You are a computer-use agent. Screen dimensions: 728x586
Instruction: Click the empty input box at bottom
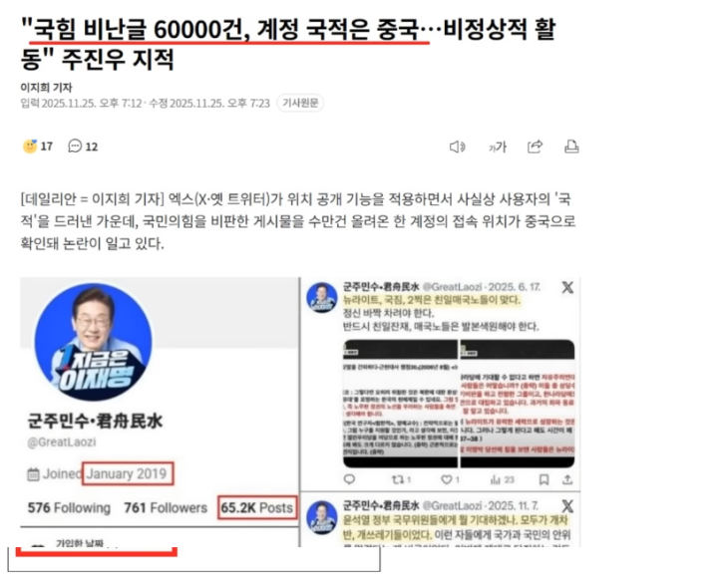(199, 559)
